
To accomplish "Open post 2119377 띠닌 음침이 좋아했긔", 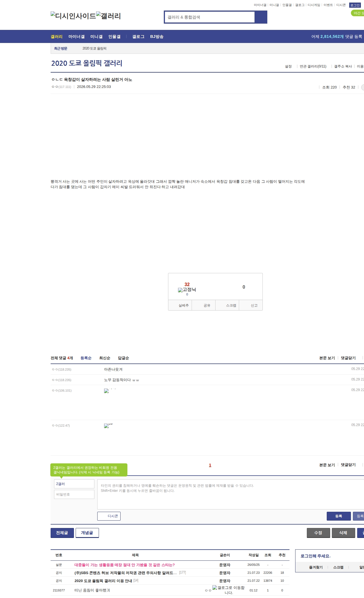I will point(92,590).
